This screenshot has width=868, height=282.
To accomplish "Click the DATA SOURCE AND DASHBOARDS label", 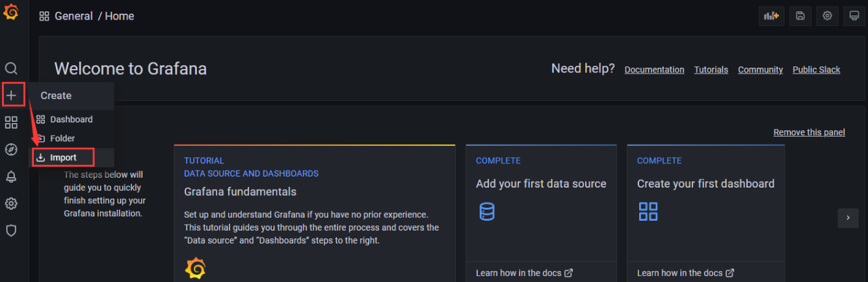I will click(251, 174).
